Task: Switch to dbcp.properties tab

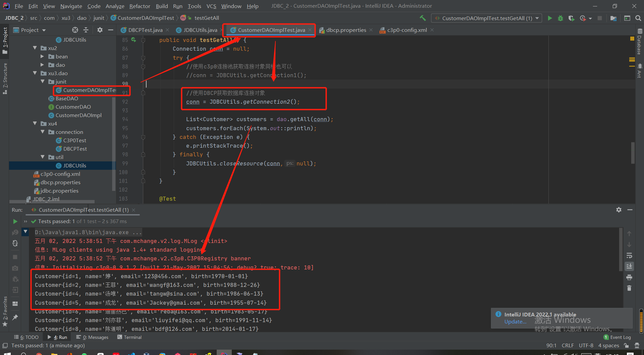Action: 346,30
